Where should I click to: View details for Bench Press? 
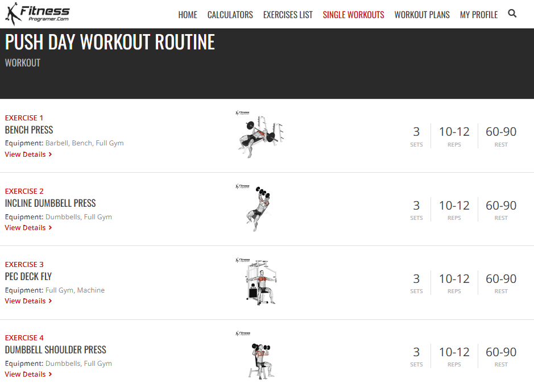point(28,154)
